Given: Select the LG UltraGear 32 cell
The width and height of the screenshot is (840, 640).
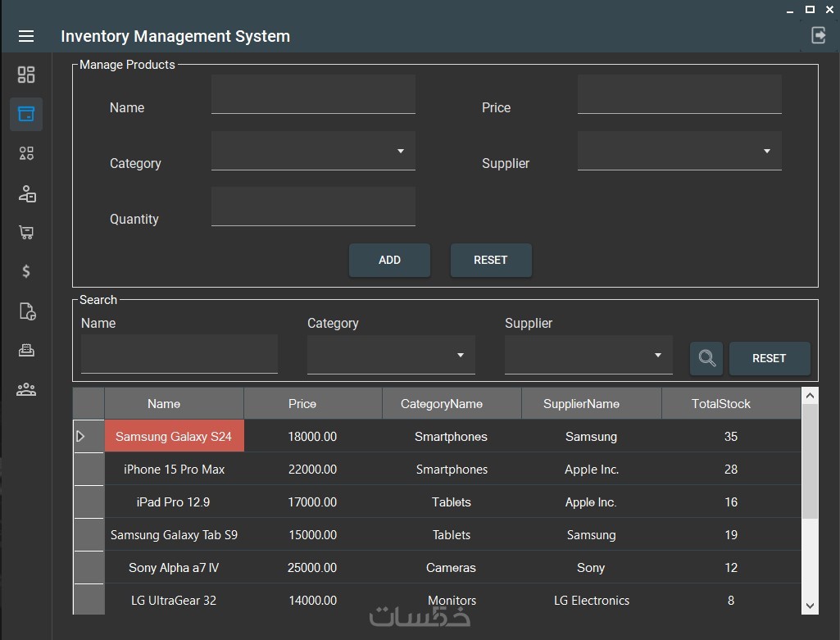Looking at the screenshot, I should (x=174, y=600).
